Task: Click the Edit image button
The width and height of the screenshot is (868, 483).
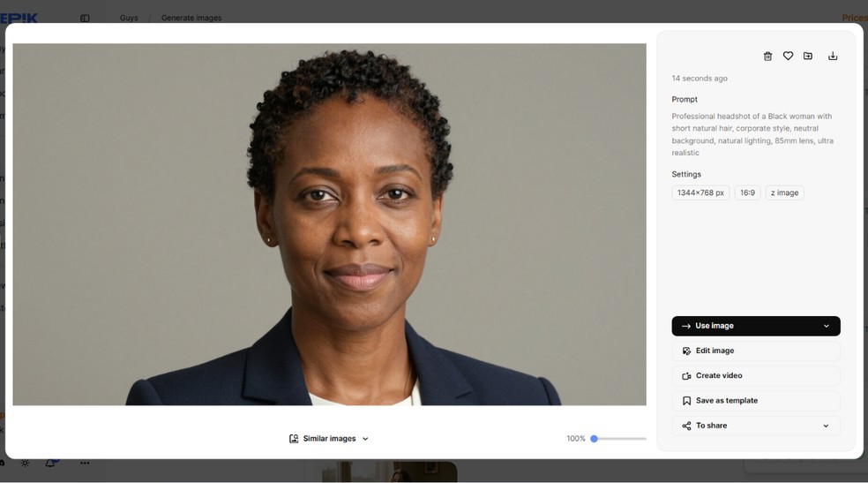Action: [756, 351]
